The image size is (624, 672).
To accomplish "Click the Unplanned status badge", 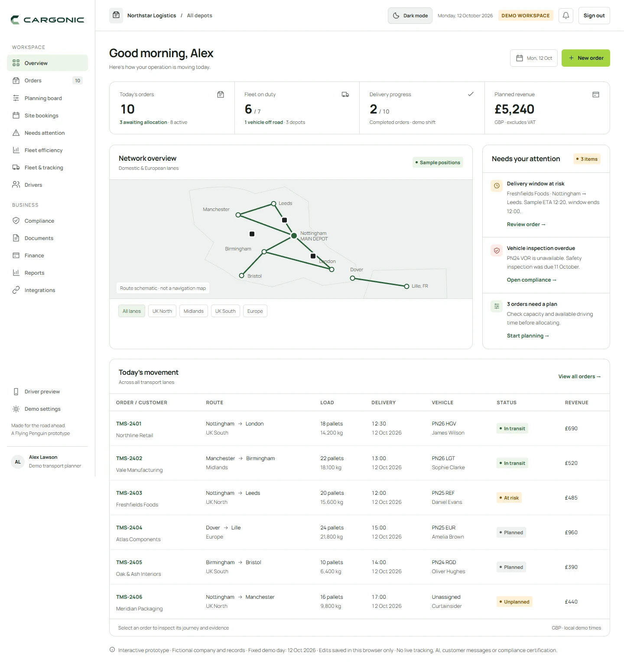I will click(x=514, y=602).
